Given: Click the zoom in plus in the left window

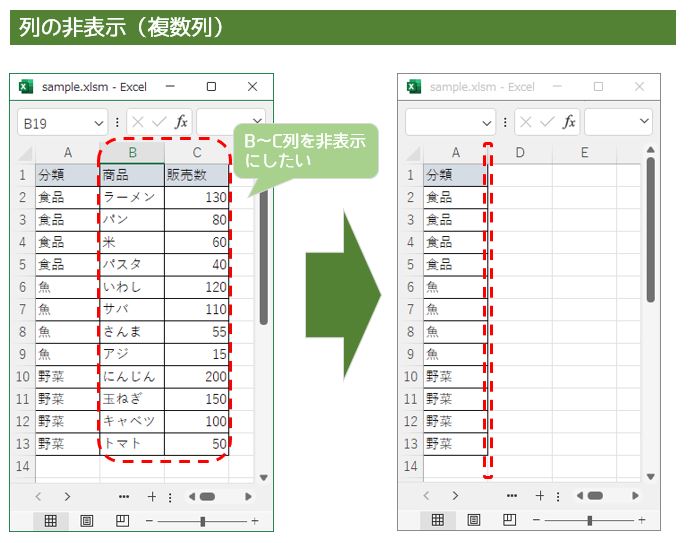Looking at the screenshot, I should [255, 521].
